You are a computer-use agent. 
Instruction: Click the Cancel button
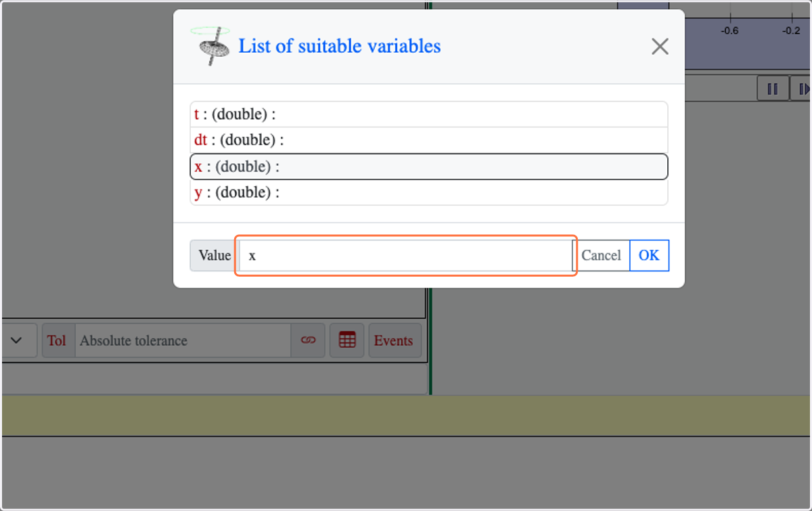601,256
